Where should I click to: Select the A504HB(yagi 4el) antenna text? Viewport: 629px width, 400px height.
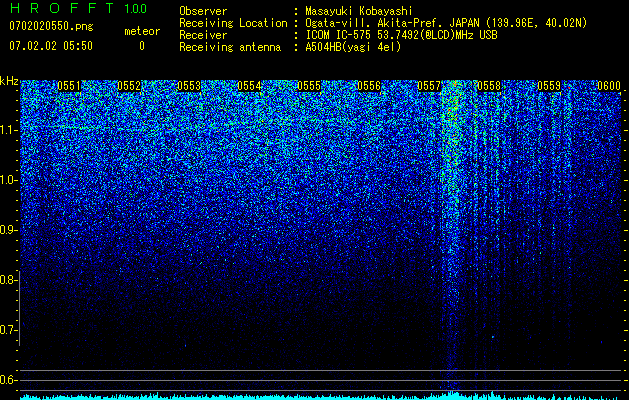coord(353,47)
